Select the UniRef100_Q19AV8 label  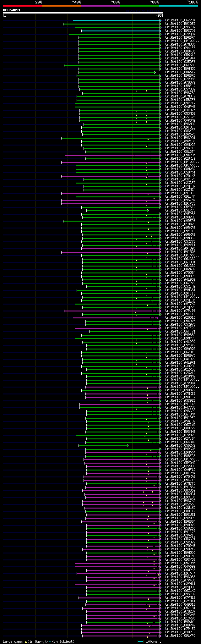click(180, 224)
